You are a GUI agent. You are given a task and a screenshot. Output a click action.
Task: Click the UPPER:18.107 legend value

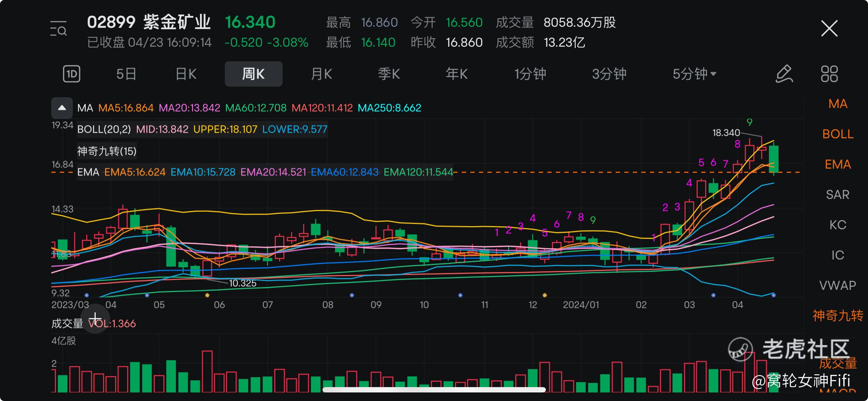point(225,129)
